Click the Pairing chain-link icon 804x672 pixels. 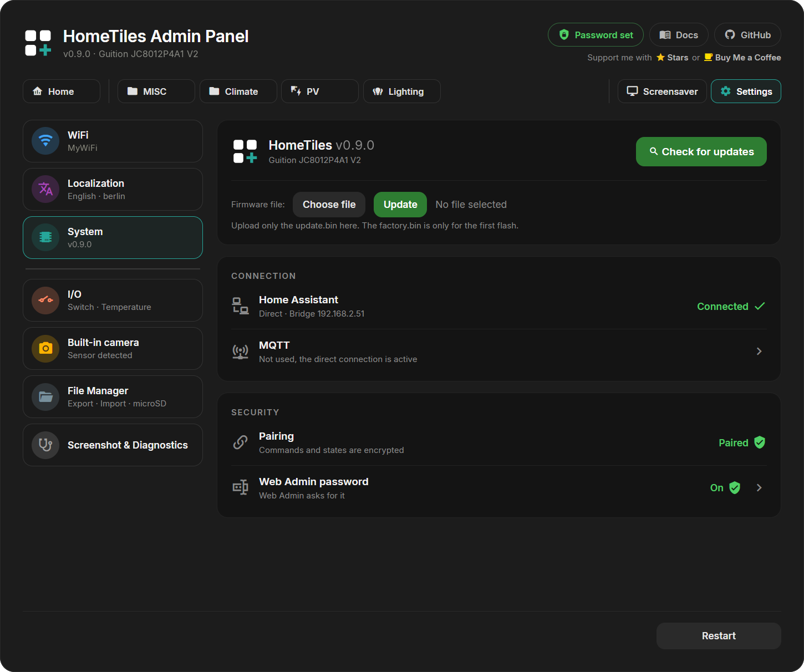coord(240,442)
